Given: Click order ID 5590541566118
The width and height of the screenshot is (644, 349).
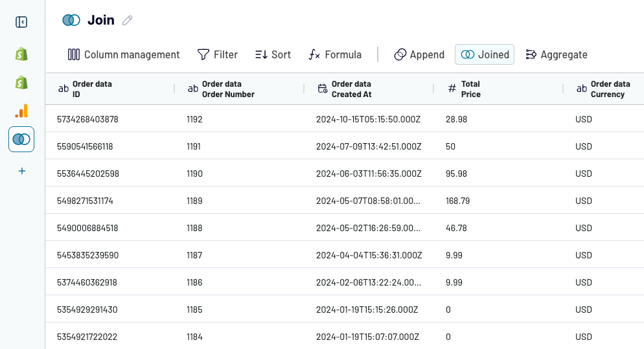Looking at the screenshot, I should pos(85,146).
